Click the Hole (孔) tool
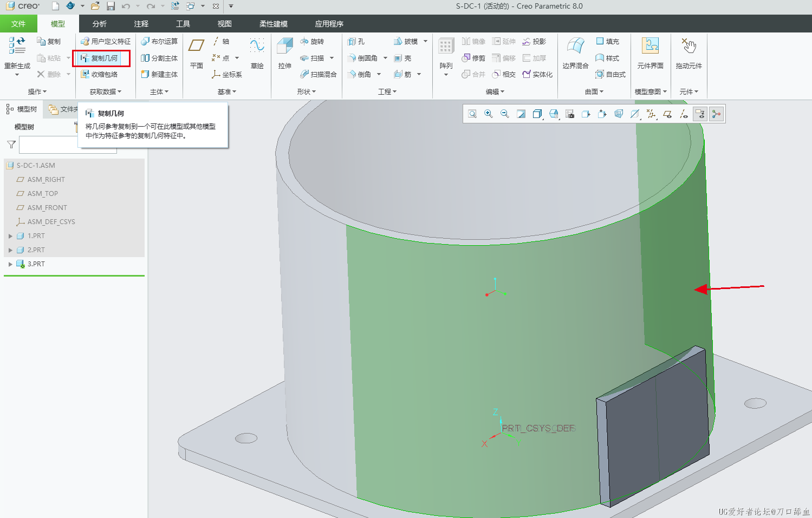 [x=356, y=41]
